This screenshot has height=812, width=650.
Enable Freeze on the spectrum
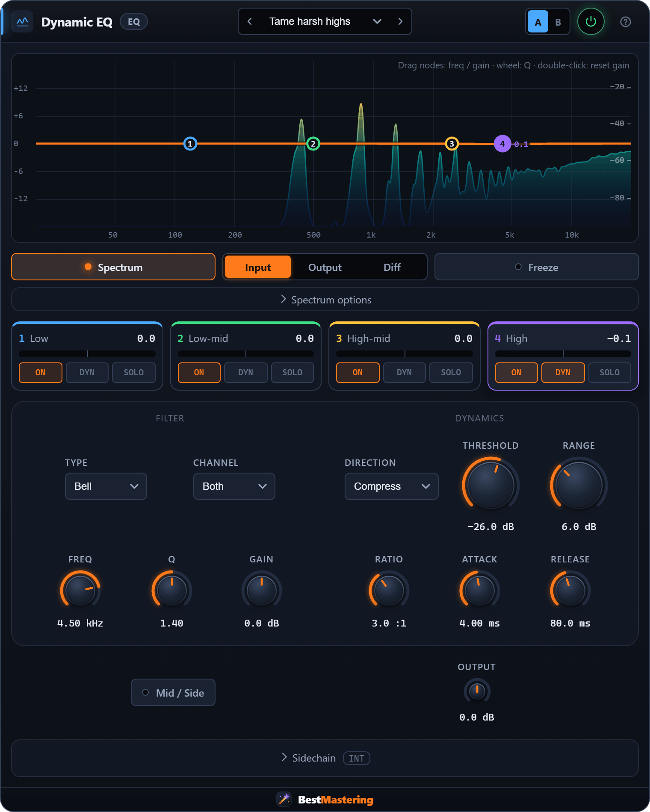536,267
